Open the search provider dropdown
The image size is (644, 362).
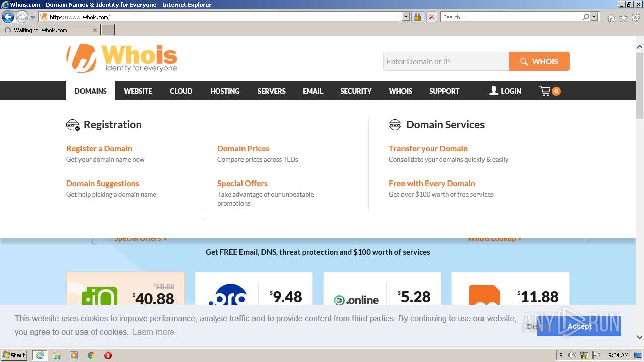[x=594, y=17]
